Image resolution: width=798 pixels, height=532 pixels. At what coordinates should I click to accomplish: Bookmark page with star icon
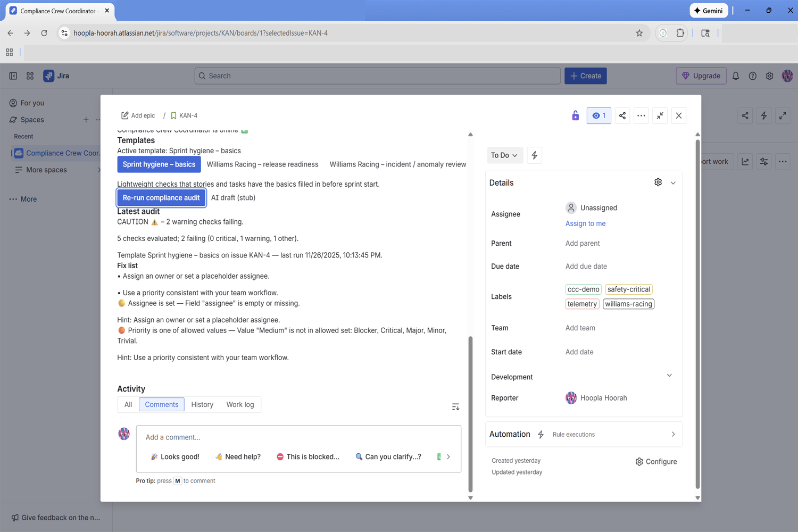(x=639, y=33)
